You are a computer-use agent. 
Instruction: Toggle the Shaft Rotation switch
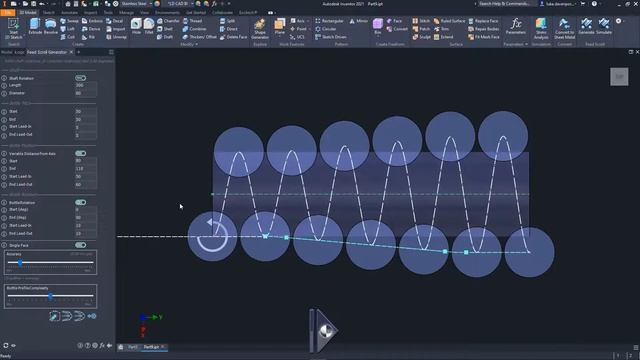coord(80,78)
